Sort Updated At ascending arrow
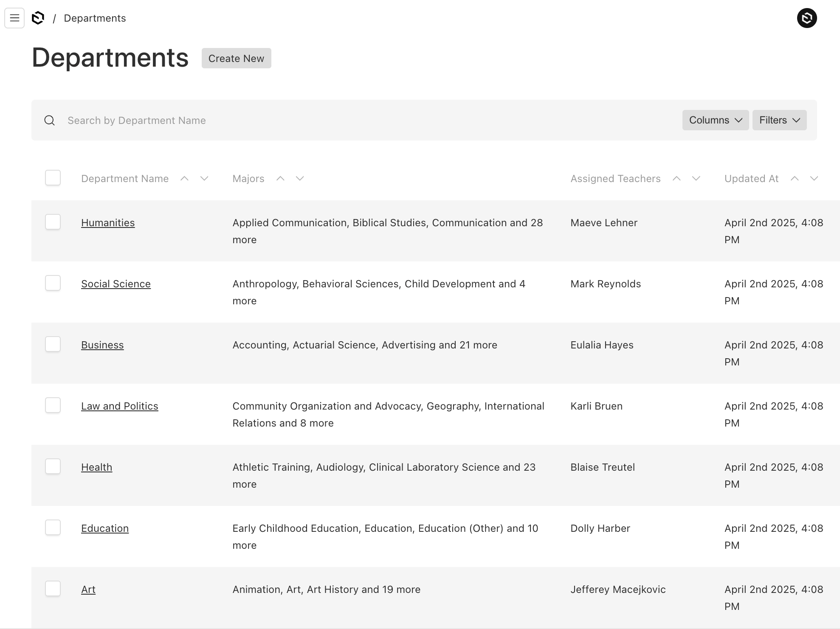 click(x=795, y=179)
